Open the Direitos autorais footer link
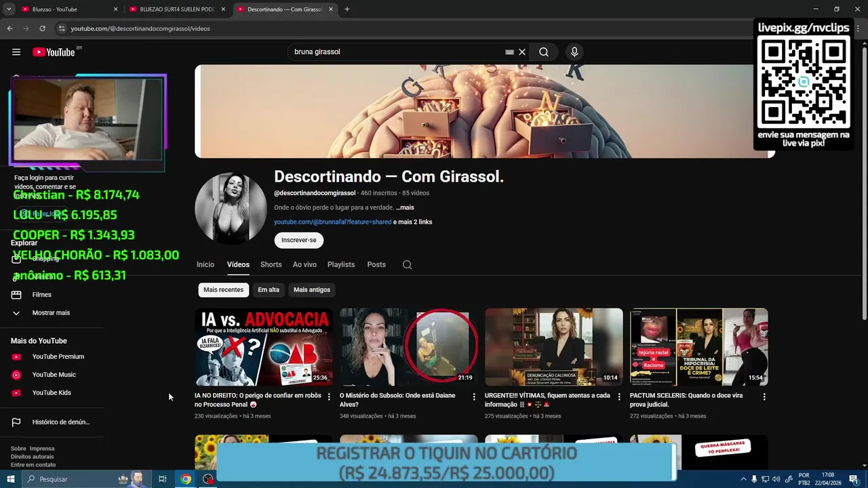Viewport: 868px width, 488px height. click(32, 457)
